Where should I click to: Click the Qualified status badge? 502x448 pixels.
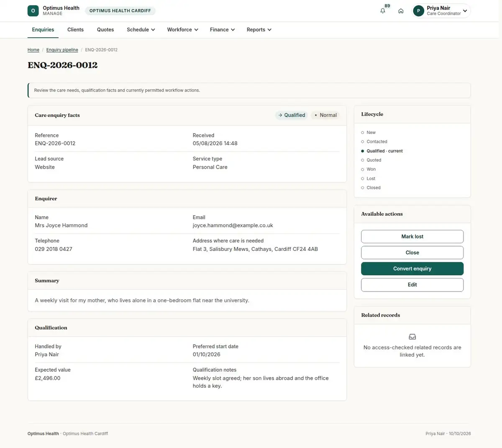click(x=292, y=115)
